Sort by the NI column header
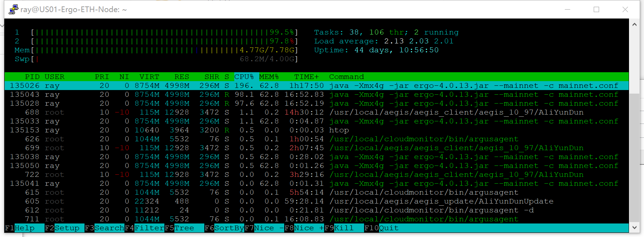 pos(124,77)
